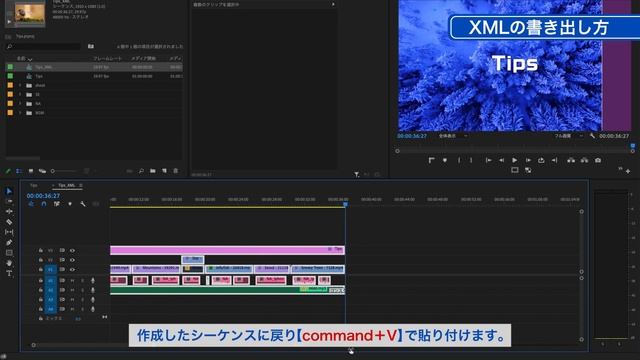This screenshot has height=360, width=640.
Task: Toggle V1 track output eye
Action: [72, 269]
